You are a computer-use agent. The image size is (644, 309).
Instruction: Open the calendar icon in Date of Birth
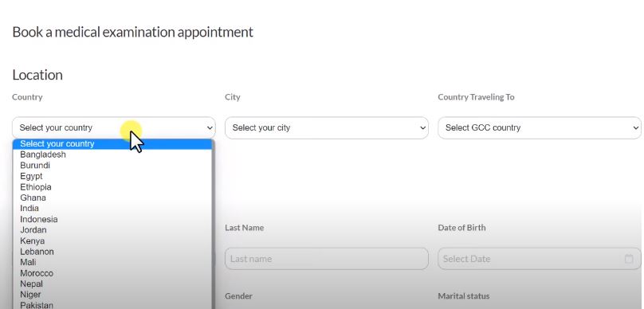(628, 259)
